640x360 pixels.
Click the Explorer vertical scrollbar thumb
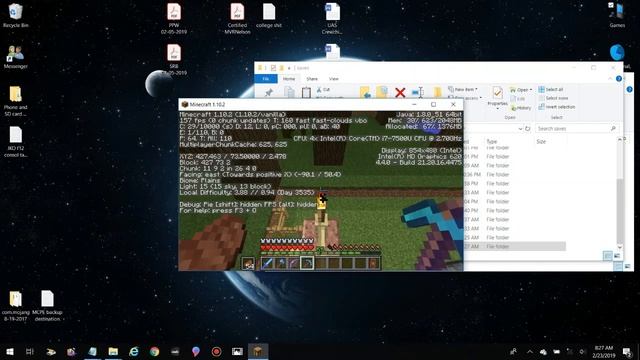(620, 211)
